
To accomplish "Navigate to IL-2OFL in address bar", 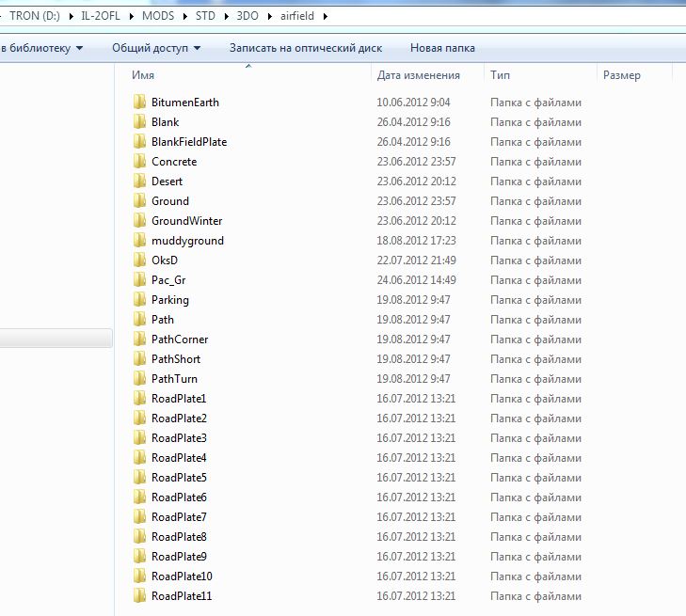I will 101,16.
